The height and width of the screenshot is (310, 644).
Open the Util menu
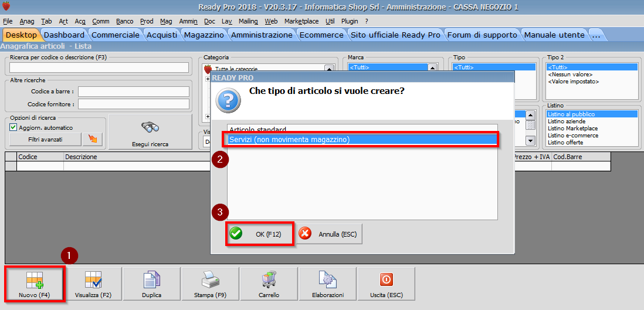[330, 21]
